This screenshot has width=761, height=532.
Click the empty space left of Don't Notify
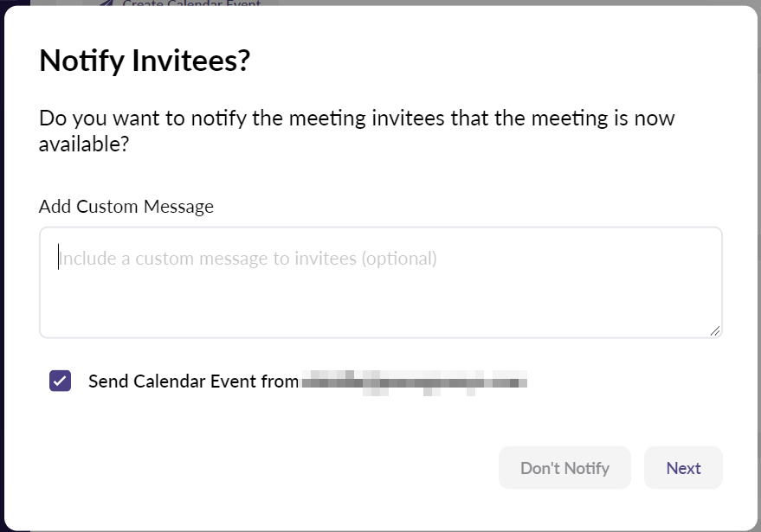260,468
